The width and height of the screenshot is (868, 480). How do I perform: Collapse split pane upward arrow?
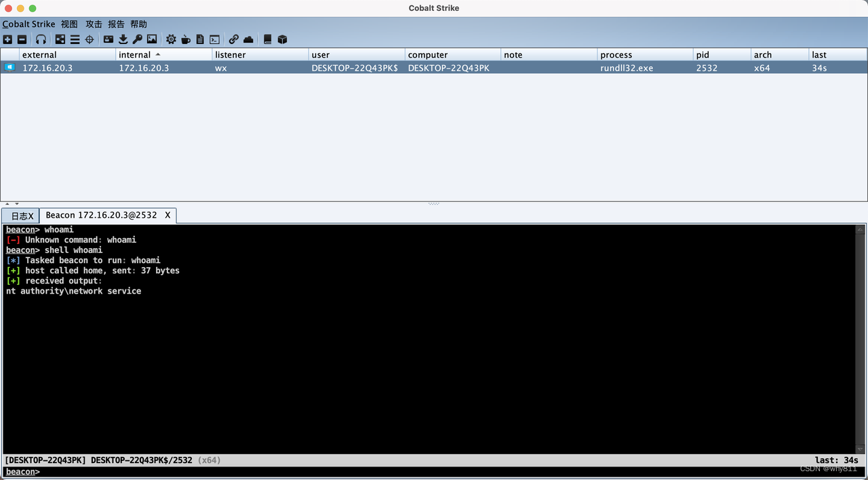[7, 203]
